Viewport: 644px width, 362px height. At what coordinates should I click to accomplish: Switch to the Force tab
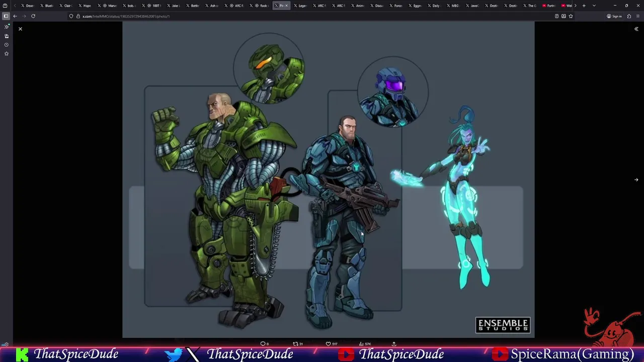(395, 6)
